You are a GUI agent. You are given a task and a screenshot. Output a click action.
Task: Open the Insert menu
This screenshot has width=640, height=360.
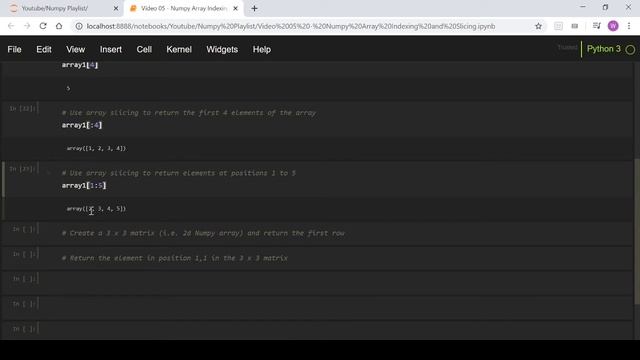click(x=111, y=49)
